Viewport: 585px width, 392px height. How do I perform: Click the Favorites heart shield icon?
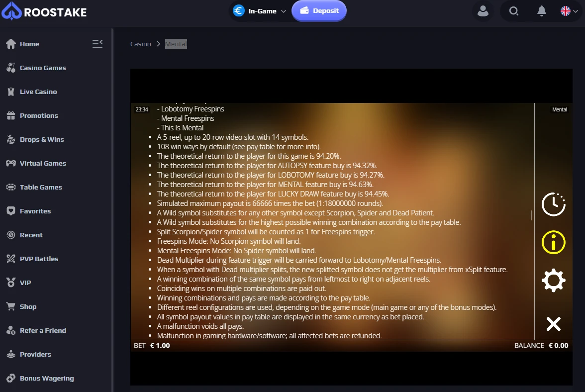[11, 211]
